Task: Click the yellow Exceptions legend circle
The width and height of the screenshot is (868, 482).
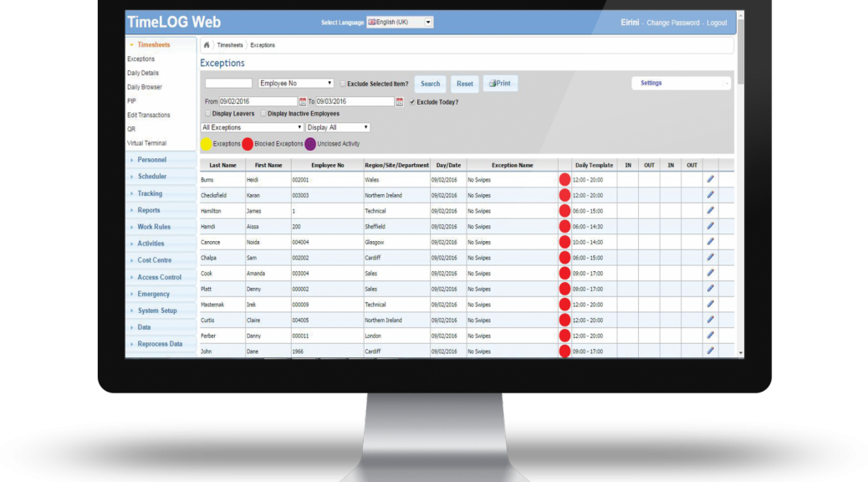Action: (206, 144)
